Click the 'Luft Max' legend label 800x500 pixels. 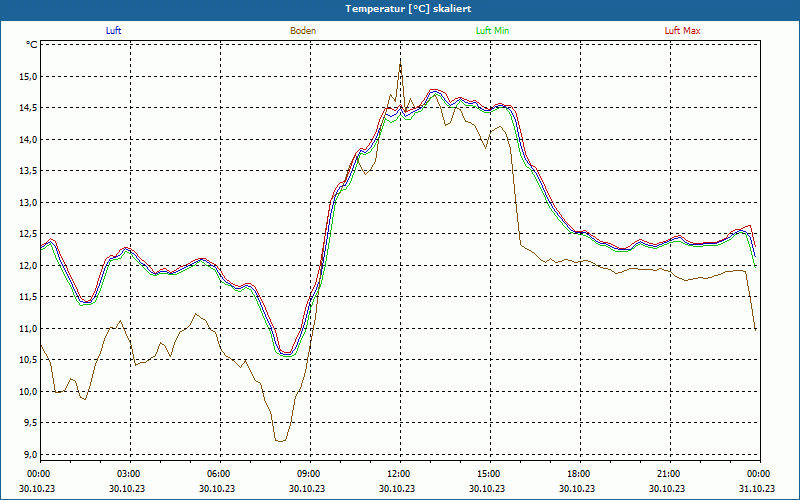682,31
